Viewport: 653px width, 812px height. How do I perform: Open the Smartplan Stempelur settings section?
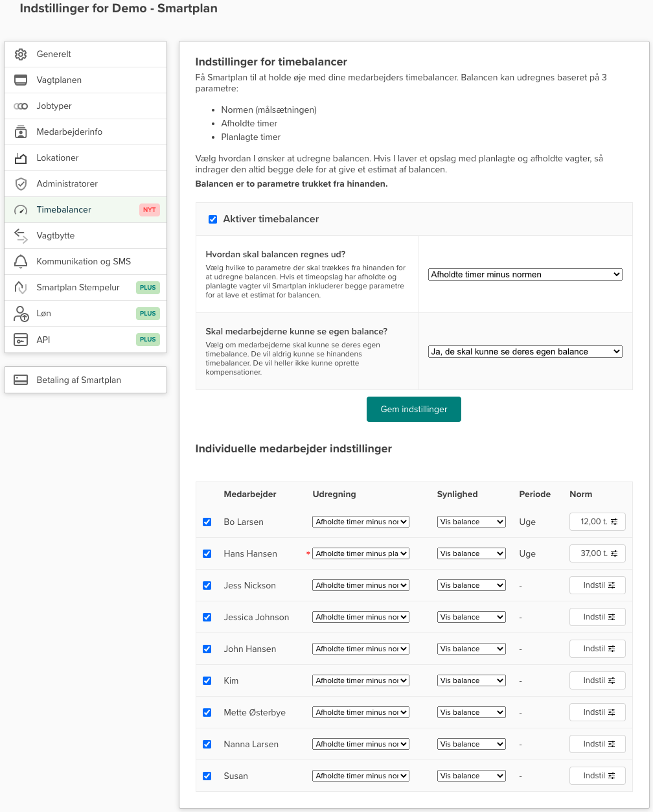tap(78, 288)
